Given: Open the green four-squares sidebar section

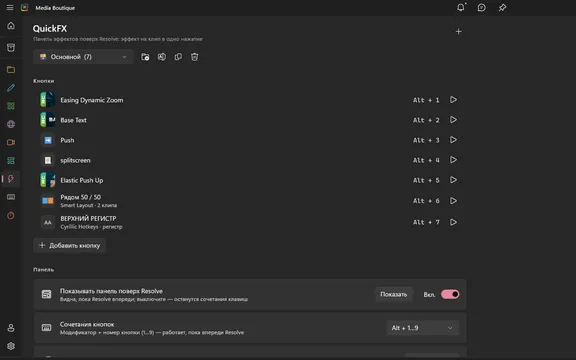Looking at the screenshot, I should [11, 106].
